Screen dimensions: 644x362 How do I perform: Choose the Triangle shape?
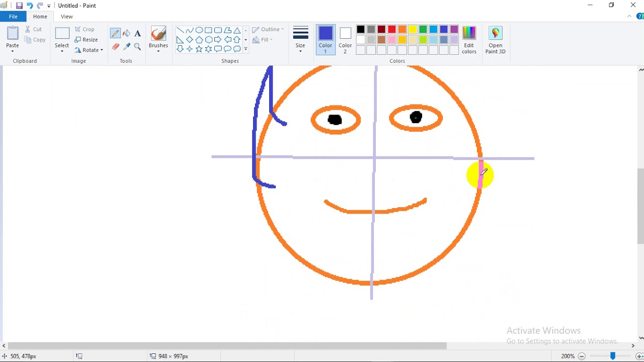237,30
